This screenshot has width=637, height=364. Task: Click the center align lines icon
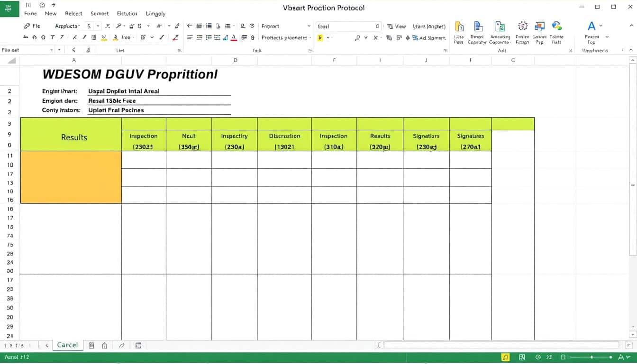pos(199,37)
